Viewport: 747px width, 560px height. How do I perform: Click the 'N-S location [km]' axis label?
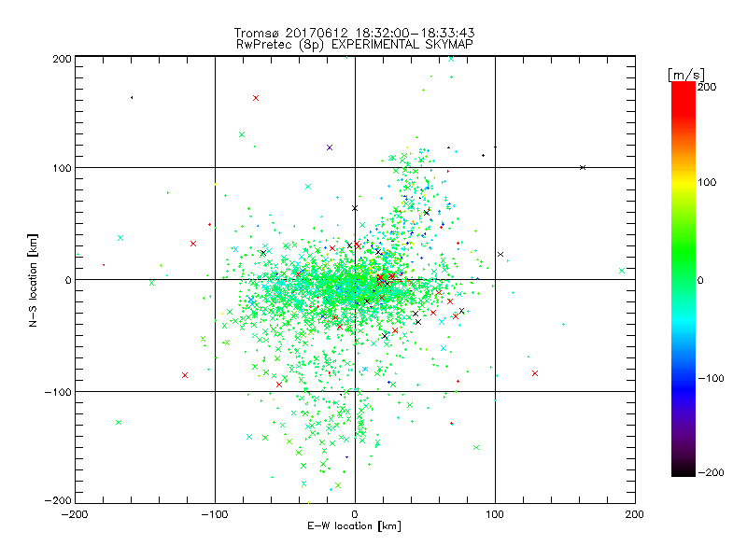click(33, 281)
